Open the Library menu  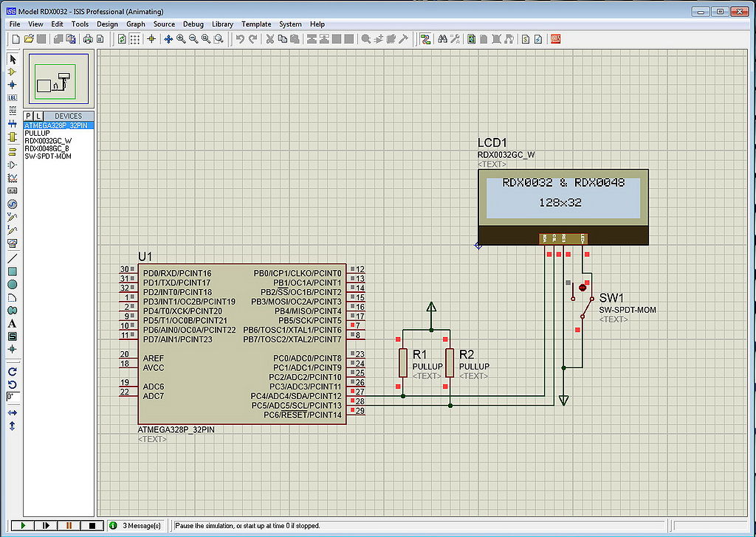point(222,24)
